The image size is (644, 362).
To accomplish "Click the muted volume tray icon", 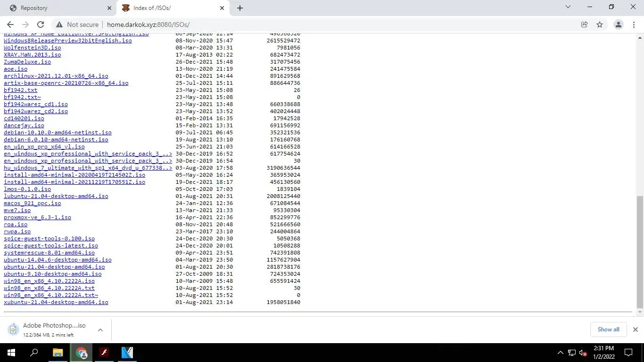I will point(583,353).
